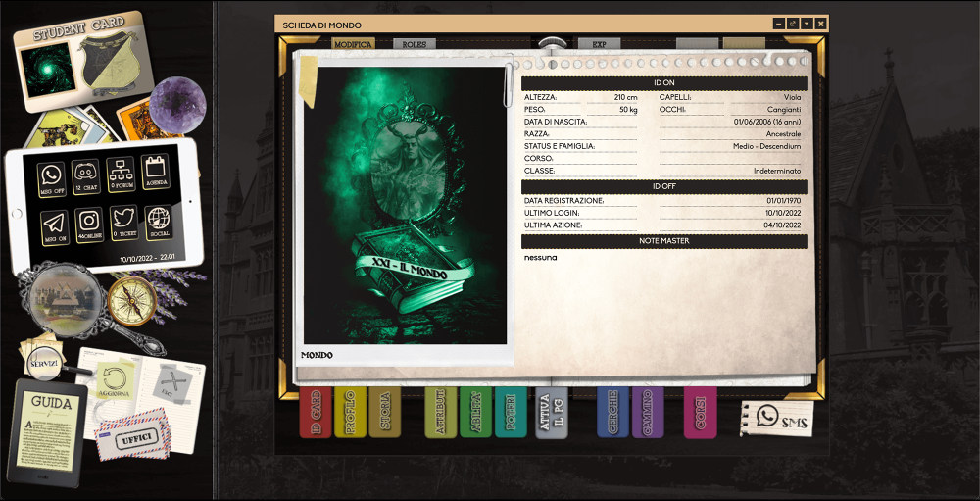Open the Profilo bookmark tab
Image resolution: width=980 pixels, height=501 pixels.
coord(350,412)
